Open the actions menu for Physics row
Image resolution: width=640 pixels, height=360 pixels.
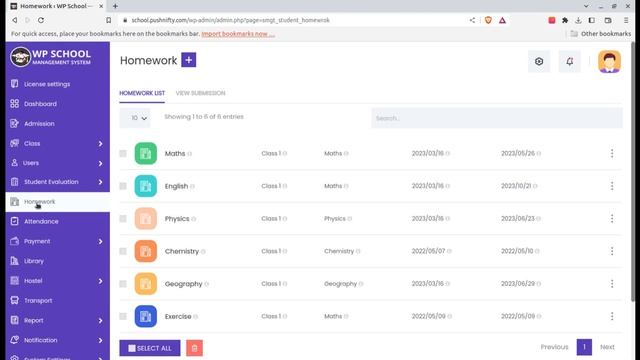(x=612, y=219)
